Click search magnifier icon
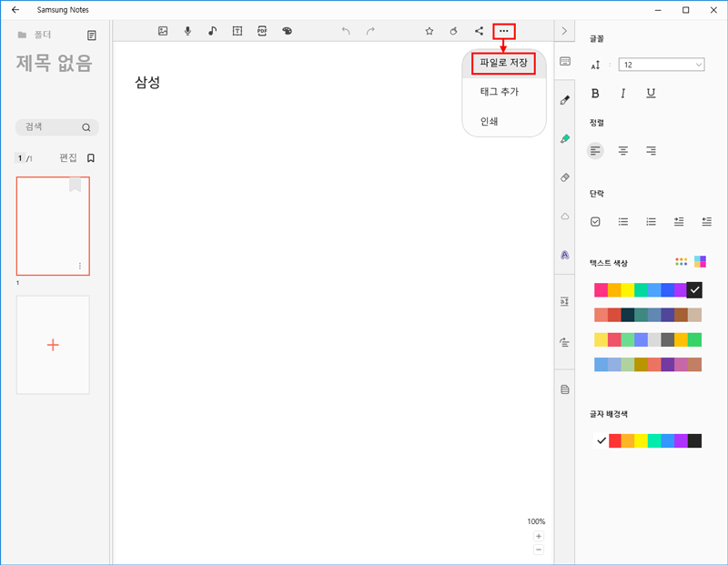The width and height of the screenshot is (728, 565). (86, 127)
